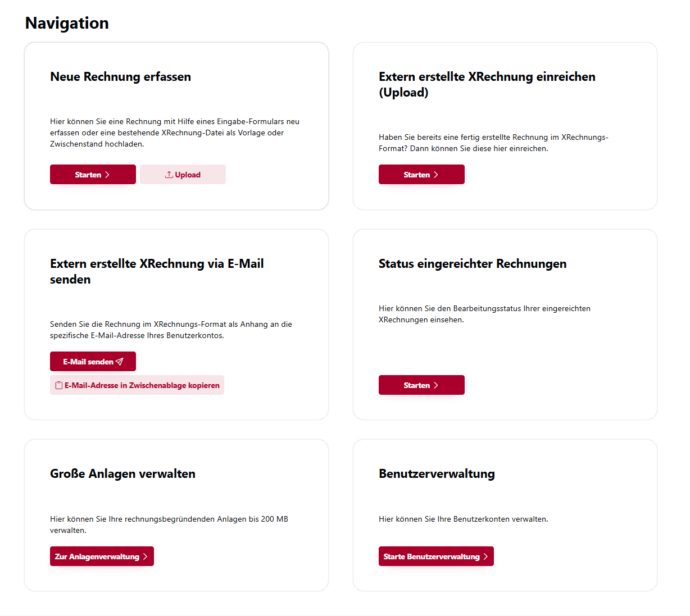This screenshot has width=690, height=616.
Task: Select the Neue Rechnung erfassen card heading
Action: 120,77
